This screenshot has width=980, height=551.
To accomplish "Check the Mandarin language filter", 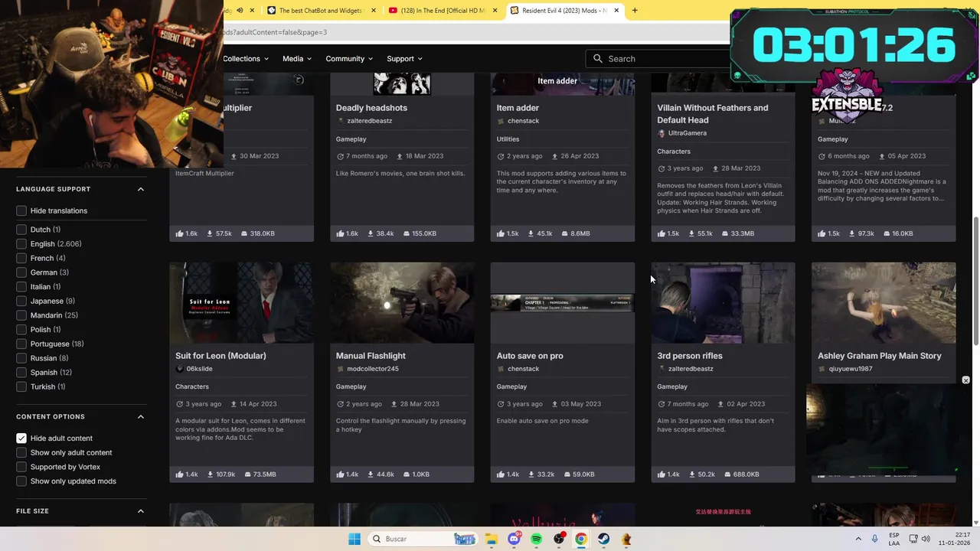I will tap(21, 315).
